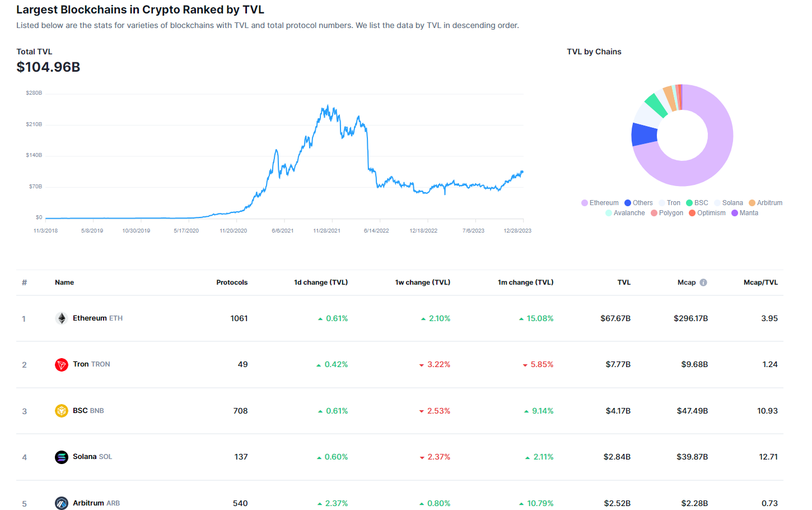Open the BSC BNB chain link

pyautogui.click(x=88, y=411)
